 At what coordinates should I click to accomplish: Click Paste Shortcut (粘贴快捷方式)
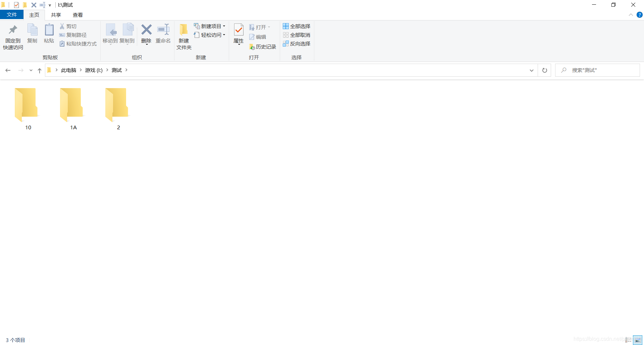[78, 44]
